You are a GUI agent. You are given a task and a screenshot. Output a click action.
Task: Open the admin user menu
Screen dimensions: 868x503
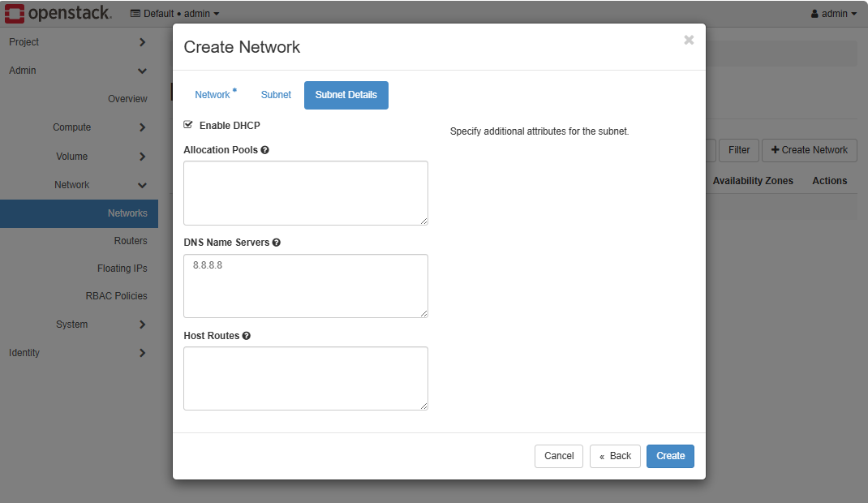click(833, 14)
